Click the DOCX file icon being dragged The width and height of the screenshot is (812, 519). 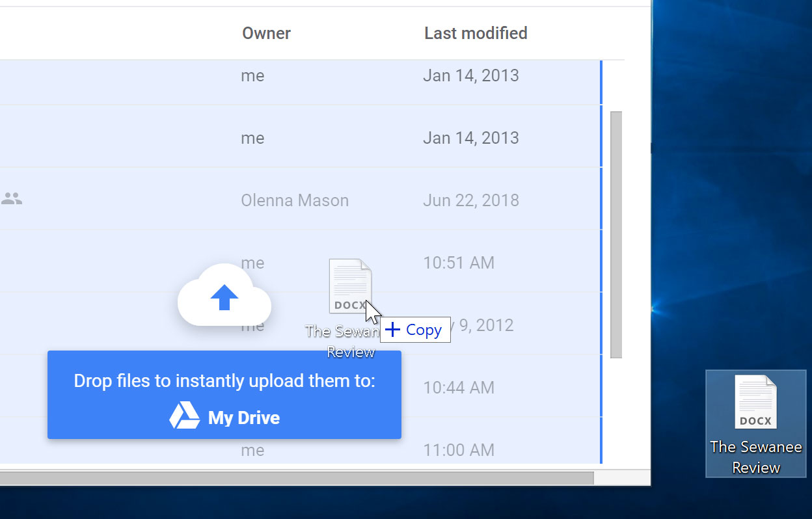pos(350,284)
